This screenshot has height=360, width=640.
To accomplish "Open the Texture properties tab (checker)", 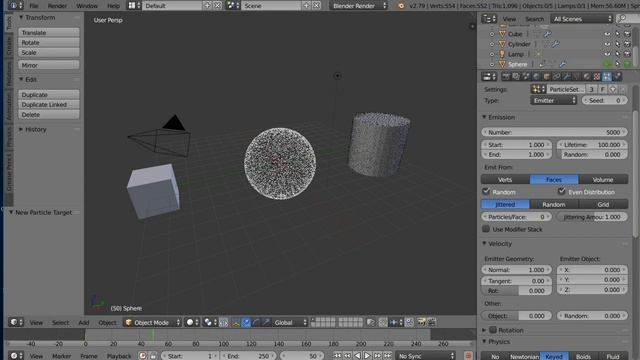I will (x=597, y=76).
